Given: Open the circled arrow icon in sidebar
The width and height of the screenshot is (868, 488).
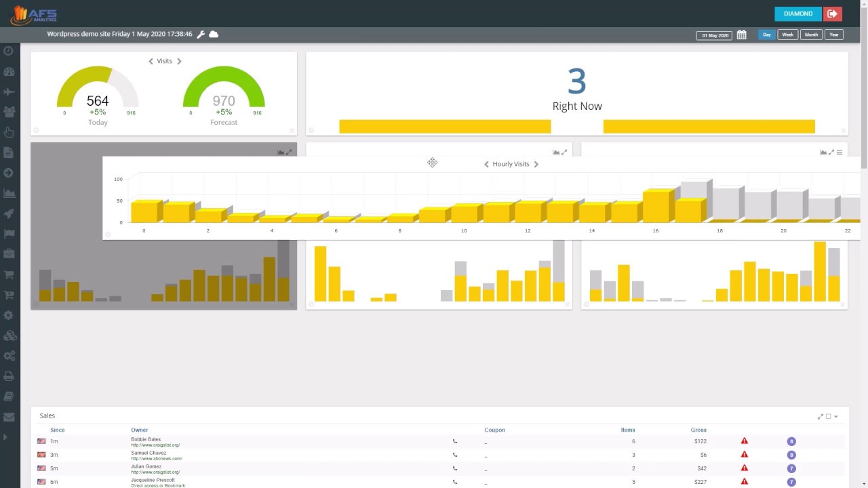Looking at the screenshot, I should [x=9, y=173].
